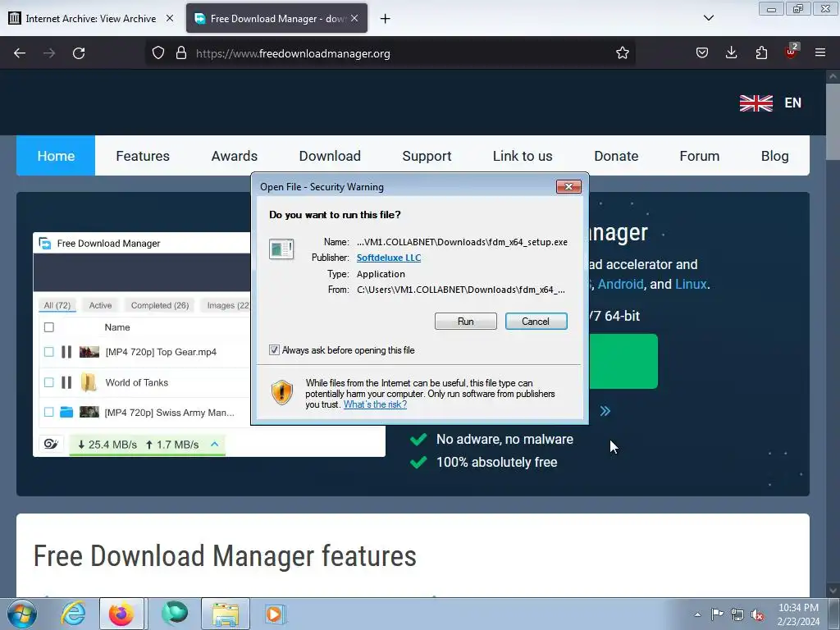Click the Android platform link

pyautogui.click(x=620, y=284)
